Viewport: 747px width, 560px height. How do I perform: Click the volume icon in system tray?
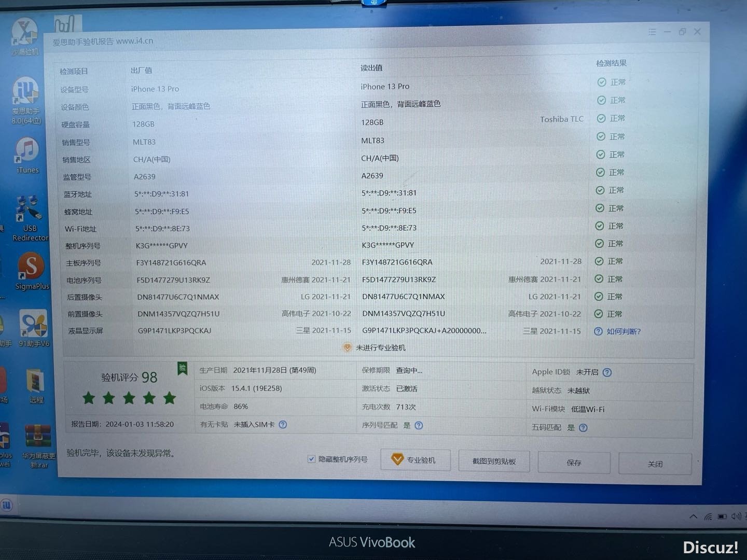pyautogui.click(x=736, y=516)
